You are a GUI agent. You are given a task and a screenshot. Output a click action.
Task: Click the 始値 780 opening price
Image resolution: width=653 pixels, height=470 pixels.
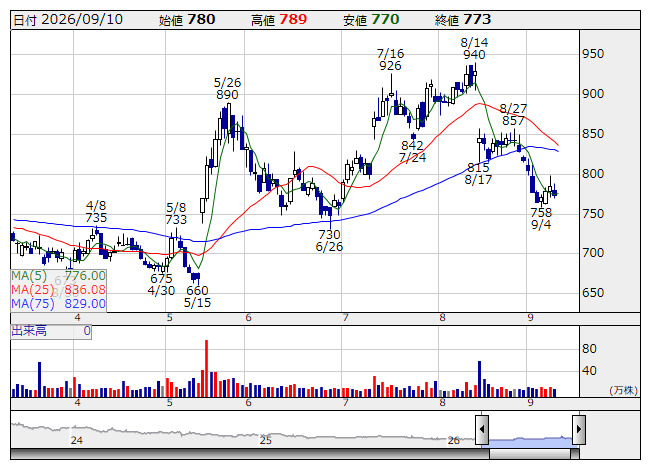[x=187, y=20]
